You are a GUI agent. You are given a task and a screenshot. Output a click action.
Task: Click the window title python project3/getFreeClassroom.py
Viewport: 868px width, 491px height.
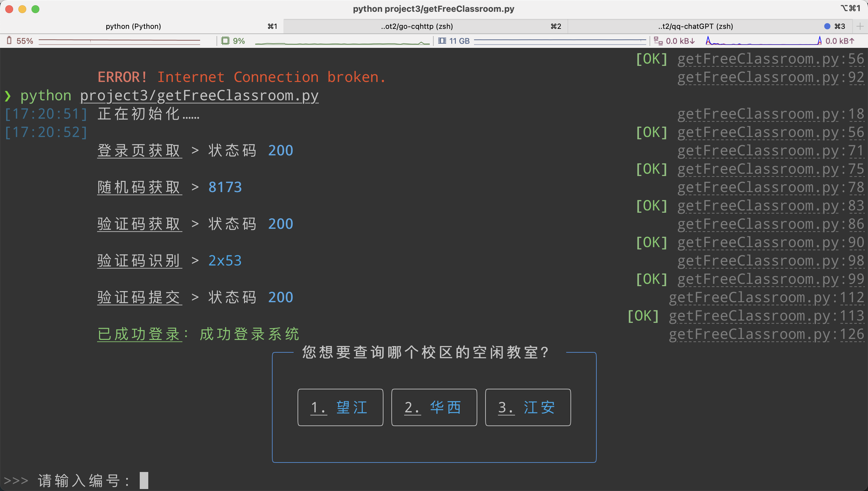pyautogui.click(x=434, y=9)
